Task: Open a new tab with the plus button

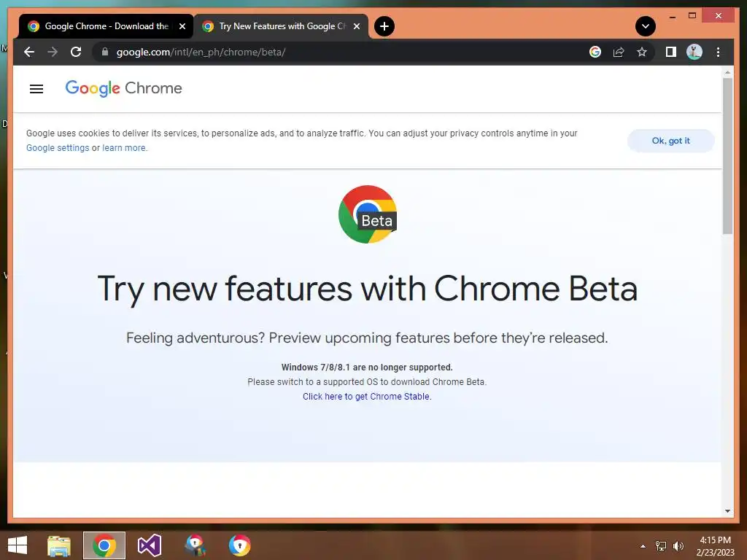Action: tap(384, 26)
